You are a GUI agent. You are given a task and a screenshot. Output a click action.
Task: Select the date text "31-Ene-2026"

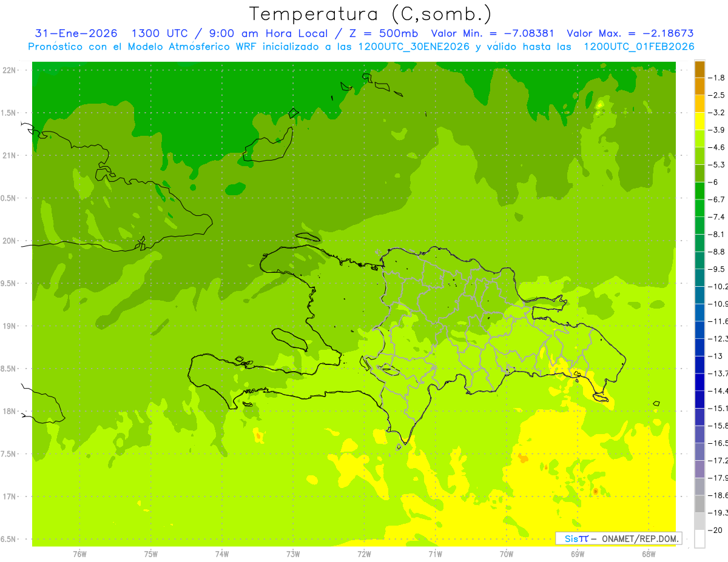click(76, 33)
